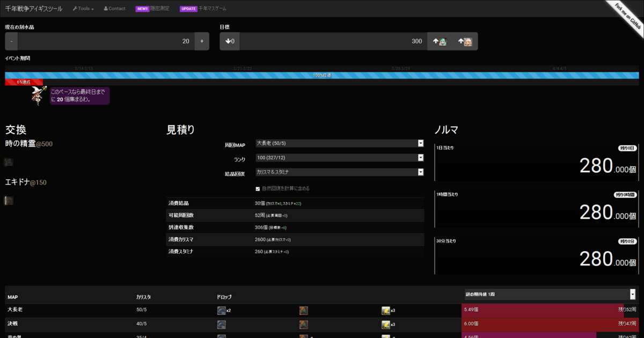Raise goal using blonde character button
This screenshot has width=644, height=338.
[x=465, y=41]
